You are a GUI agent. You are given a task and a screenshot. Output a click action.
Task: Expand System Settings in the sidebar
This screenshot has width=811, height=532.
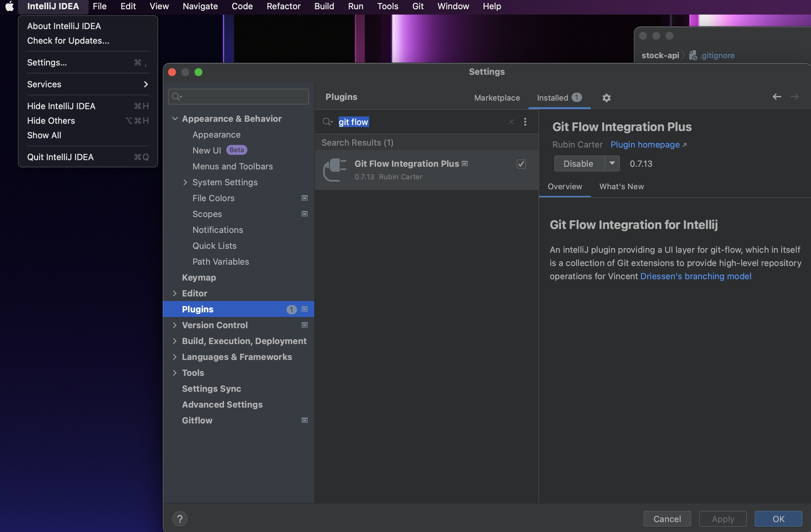point(185,182)
